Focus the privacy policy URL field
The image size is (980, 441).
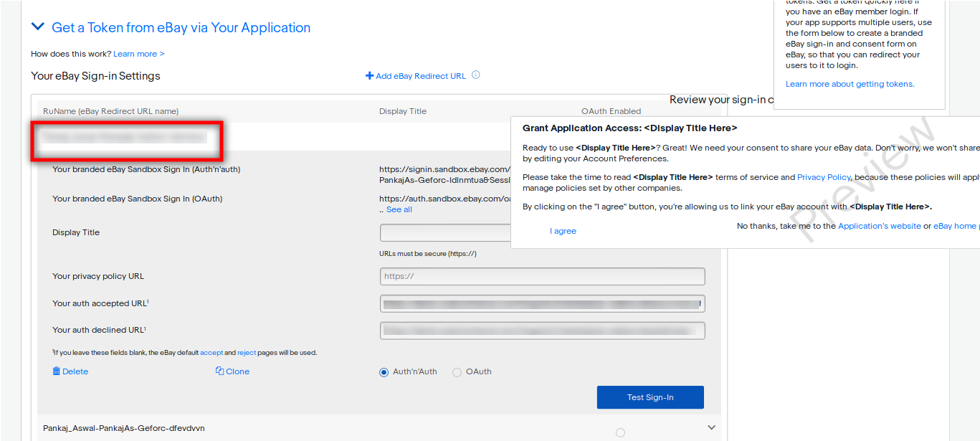[542, 276]
